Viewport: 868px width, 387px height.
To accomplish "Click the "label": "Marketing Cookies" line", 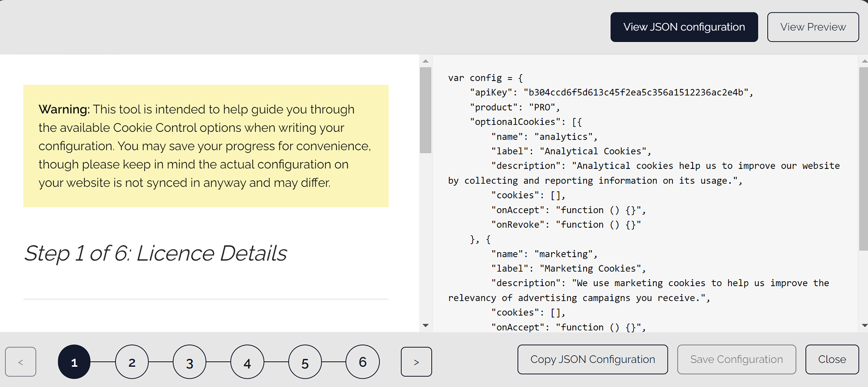I will (x=569, y=269).
